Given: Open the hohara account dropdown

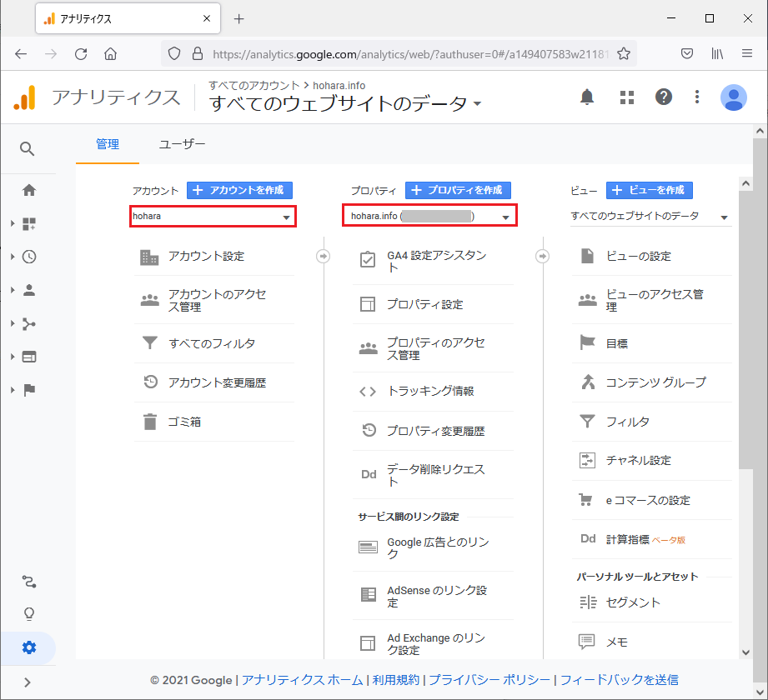Looking at the screenshot, I should (213, 217).
